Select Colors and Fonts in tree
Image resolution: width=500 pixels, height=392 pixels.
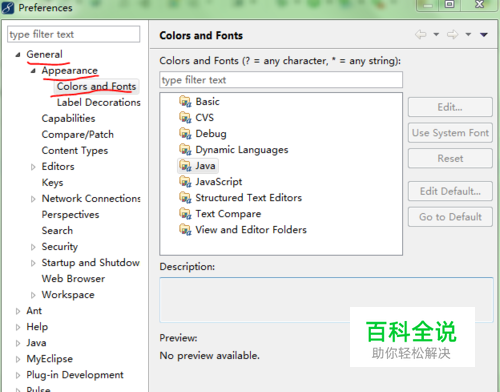click(96, 86)
